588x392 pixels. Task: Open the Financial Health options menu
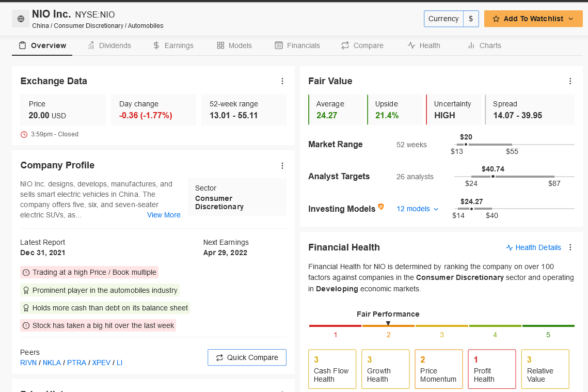pos(570,247)
